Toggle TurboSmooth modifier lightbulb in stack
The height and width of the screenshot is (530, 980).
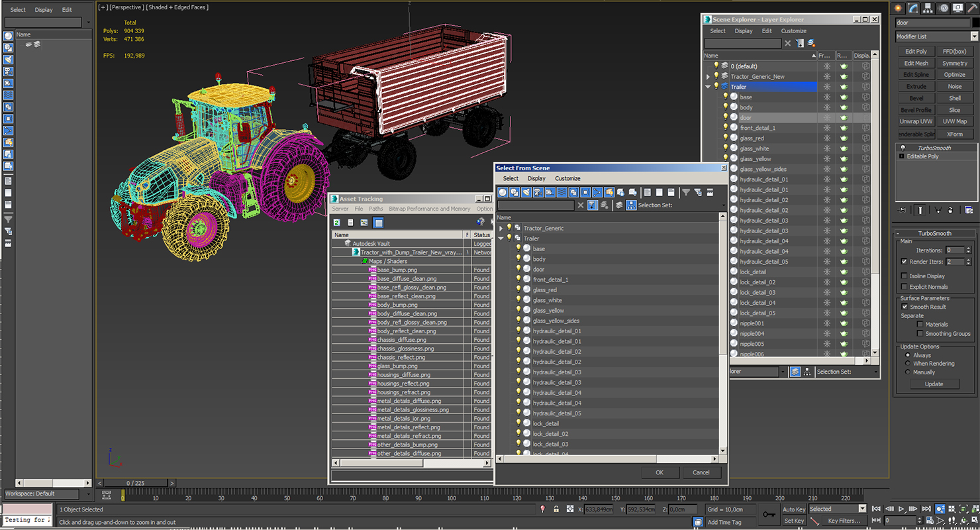click(x=902, y=148)
